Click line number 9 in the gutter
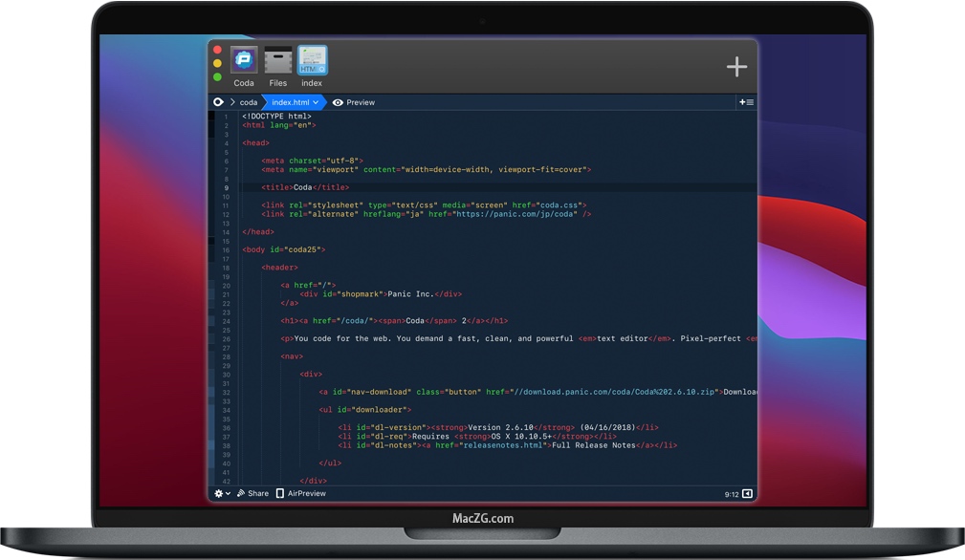The height and width of the screenshot is (560, 965). (x=226, y=186)
